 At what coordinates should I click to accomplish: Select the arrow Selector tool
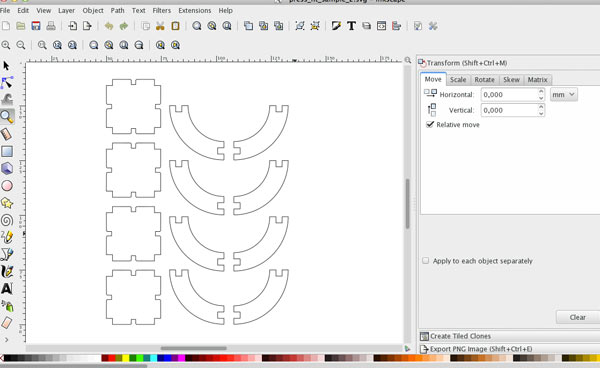click(7, 66)
